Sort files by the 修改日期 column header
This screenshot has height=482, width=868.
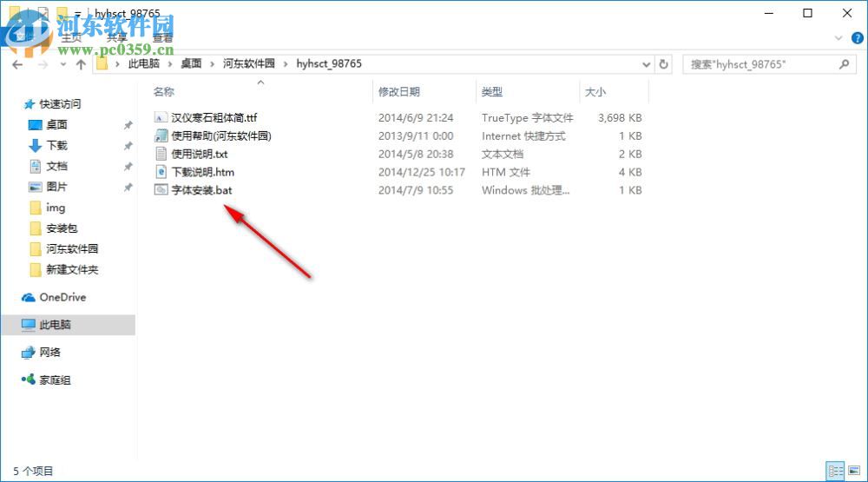pos(399,92)
